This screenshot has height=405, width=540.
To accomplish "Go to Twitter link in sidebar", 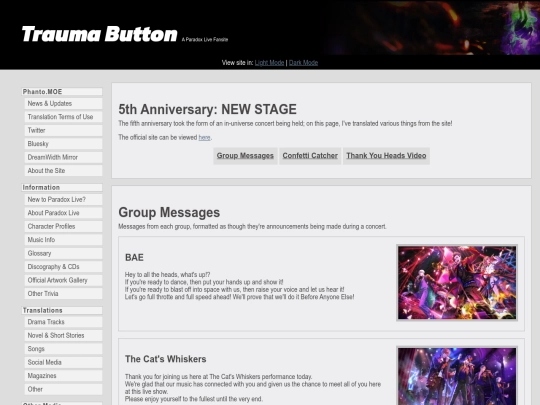I will click(x=63, y=131).
